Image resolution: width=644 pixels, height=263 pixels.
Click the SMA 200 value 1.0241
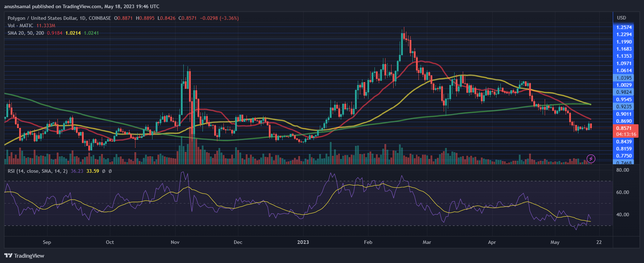pos(91,33)
